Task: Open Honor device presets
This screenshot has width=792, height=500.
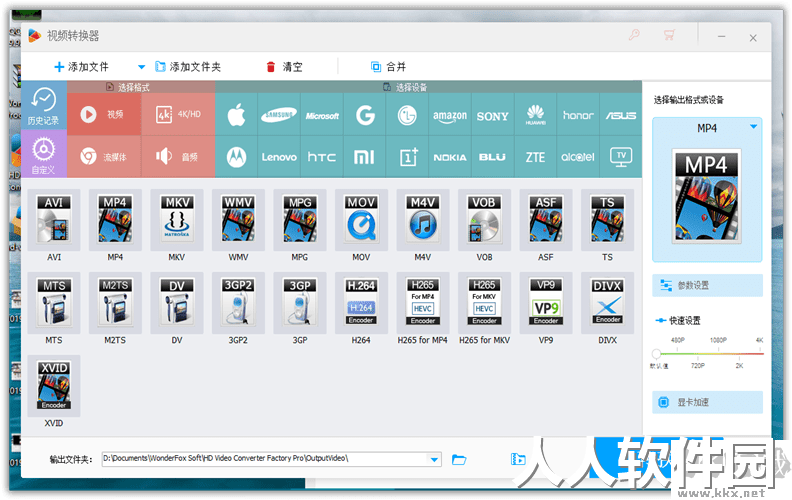Action: [578, 115]
